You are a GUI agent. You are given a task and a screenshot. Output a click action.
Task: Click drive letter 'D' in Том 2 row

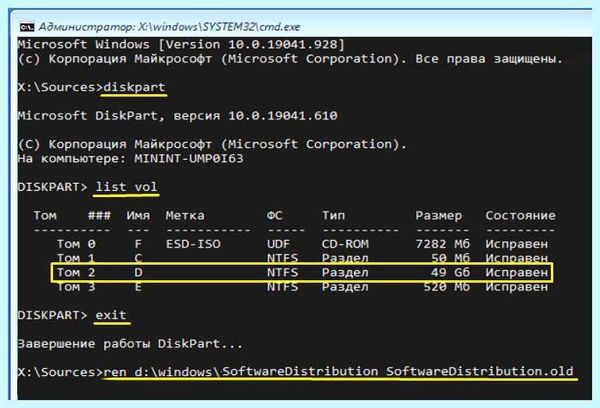tap(138, 273)
